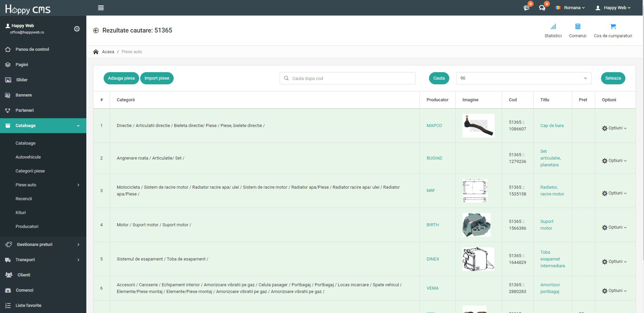Click the Panou de control house icon

(x=8, y=49)
